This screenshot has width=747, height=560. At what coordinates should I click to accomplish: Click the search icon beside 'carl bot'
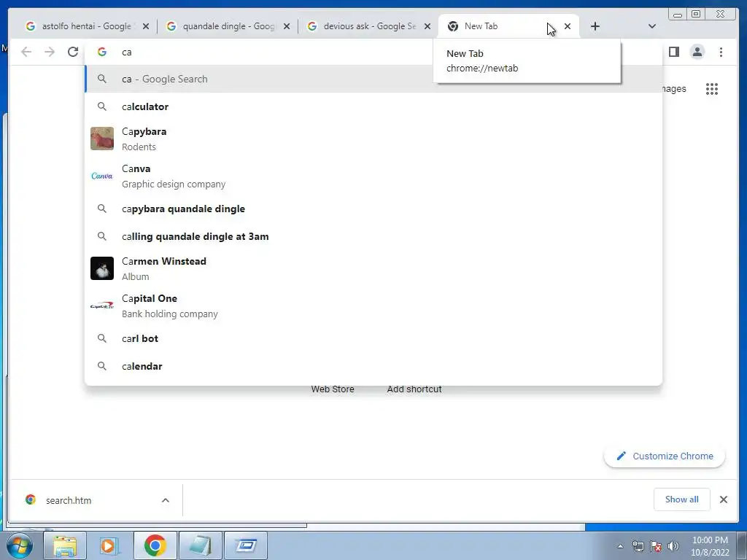102,338
